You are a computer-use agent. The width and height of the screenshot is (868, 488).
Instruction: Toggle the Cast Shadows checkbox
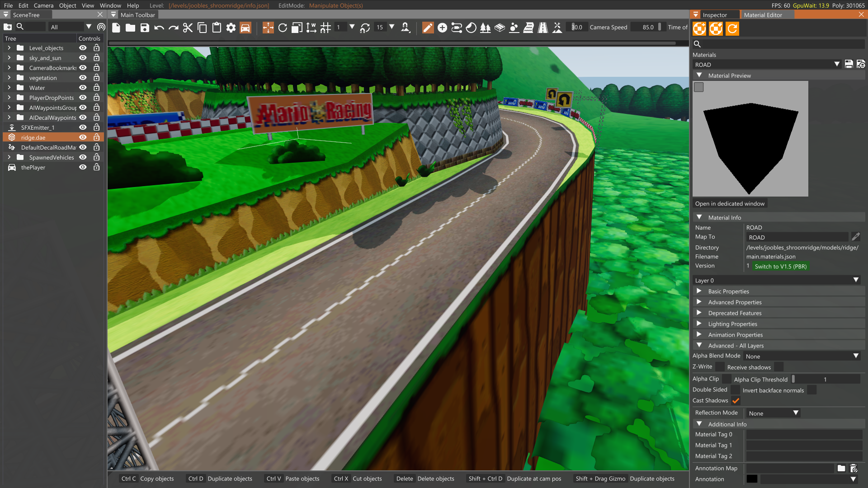tap(736, 401)
